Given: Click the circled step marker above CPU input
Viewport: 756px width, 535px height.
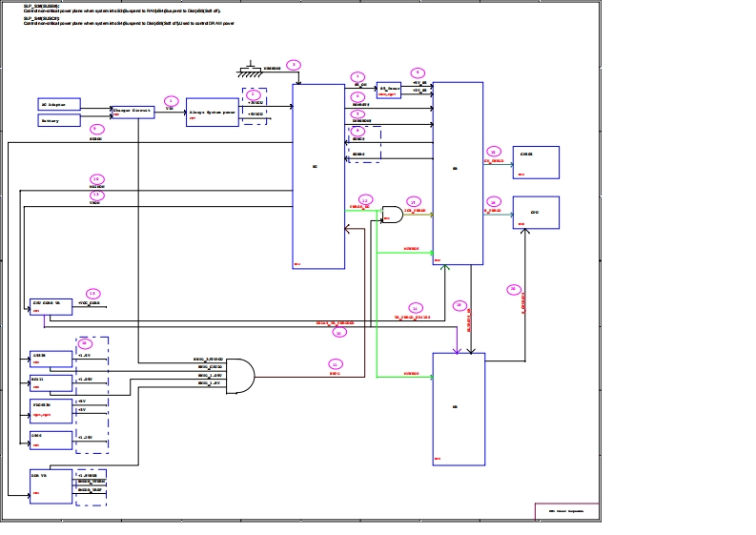Looking at the screenshot, I should tap(493, 201).
